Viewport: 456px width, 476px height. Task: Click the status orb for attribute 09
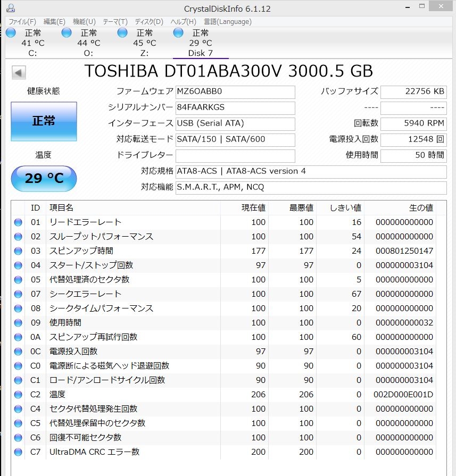(18, 323)
